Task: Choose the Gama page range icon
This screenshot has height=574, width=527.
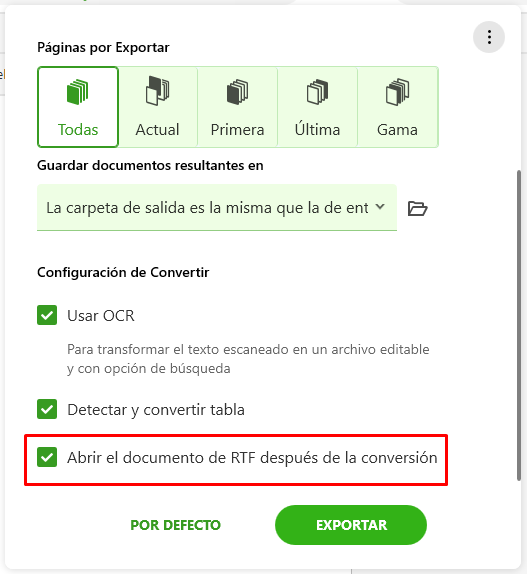Action: coord(397,92)
